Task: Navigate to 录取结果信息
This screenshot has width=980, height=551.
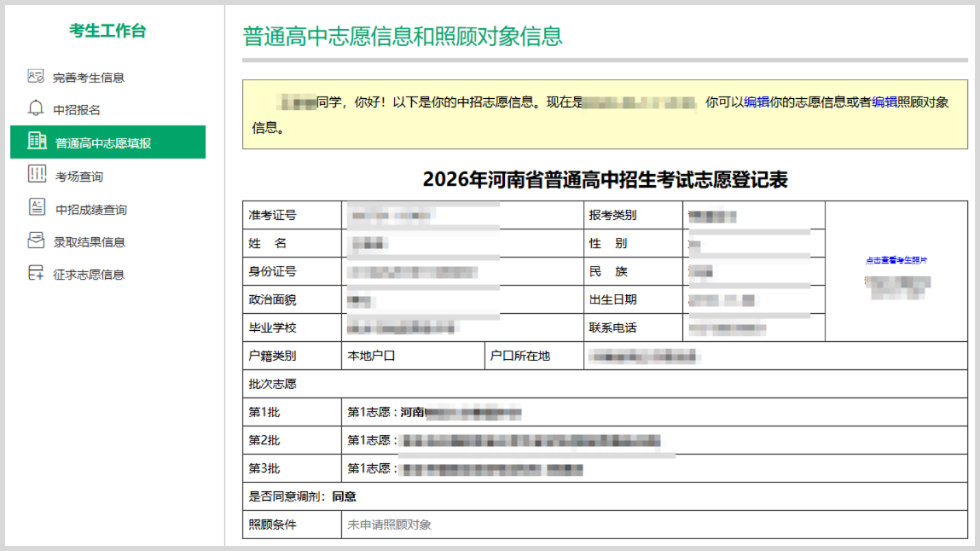Action: (90, 242)
